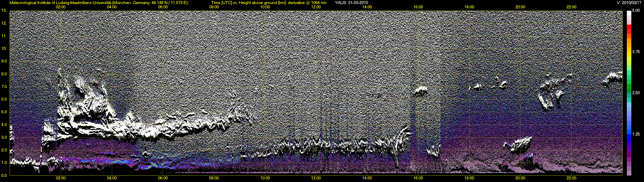Click the Meteorological Institute Ludwig-Maximilians-Universität title text
Image resolution: width=644 pixels, height=182 pixels.
click(99, 3)
